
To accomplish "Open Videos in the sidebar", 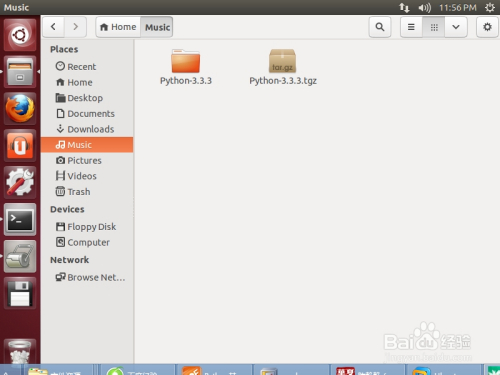I will 87,176.
